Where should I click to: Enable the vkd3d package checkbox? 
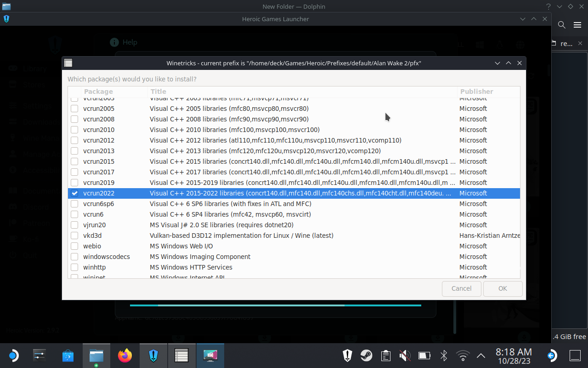click(74, 236)
